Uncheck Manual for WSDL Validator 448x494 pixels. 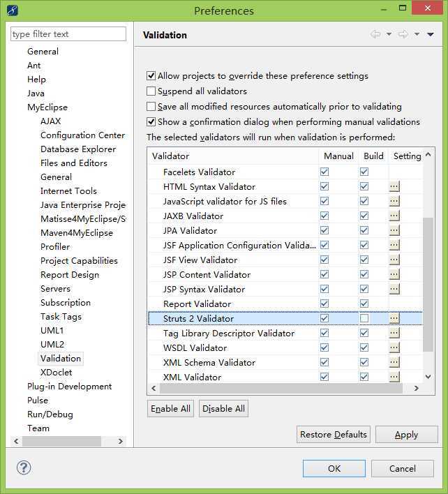[324, 347]
